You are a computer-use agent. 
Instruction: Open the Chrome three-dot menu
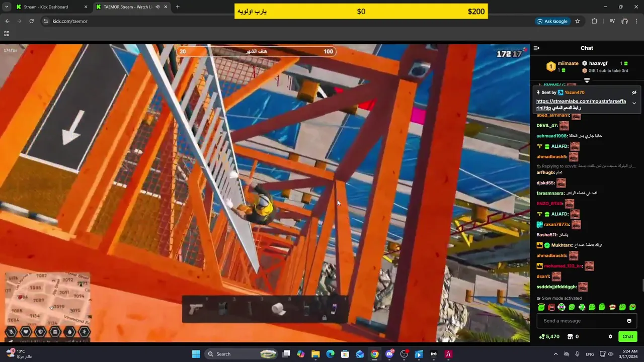click(x=637, y=21)
